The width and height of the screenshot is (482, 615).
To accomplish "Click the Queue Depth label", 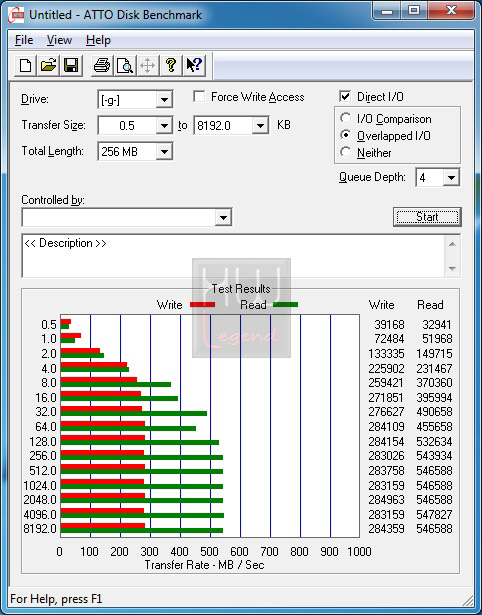I will coord(372,177).
